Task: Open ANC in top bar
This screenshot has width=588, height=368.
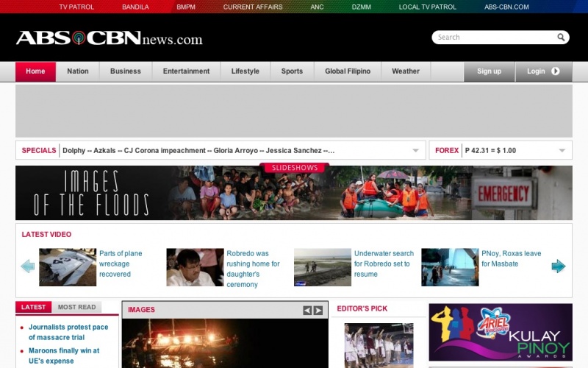Action: [x=317, y=7]
